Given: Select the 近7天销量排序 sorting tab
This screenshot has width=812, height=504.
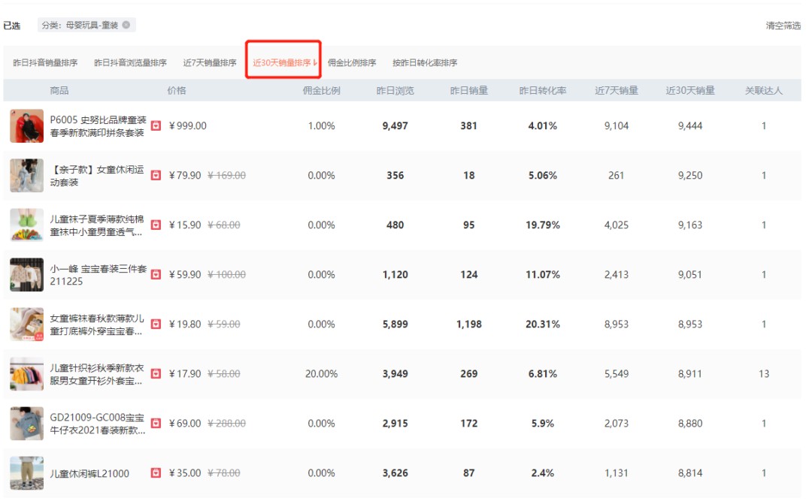Looking at the screenshot, I should click(x=210, y=62).
